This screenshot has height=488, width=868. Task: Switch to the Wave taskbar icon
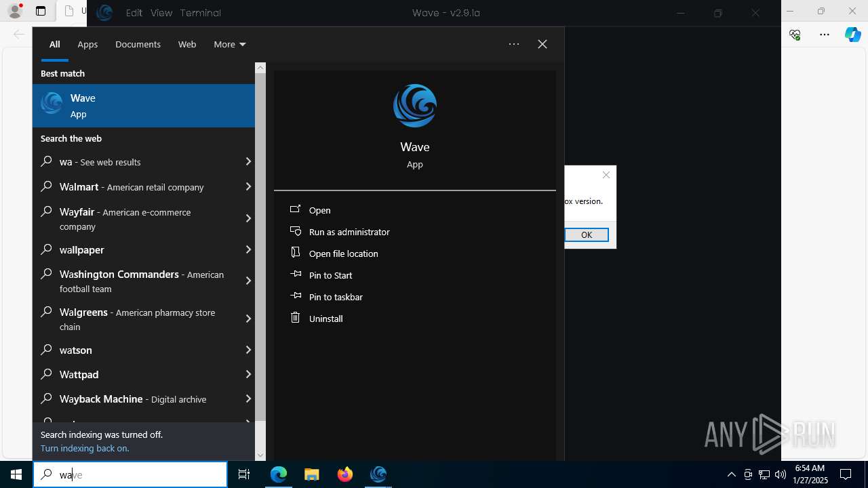(378, 474)
